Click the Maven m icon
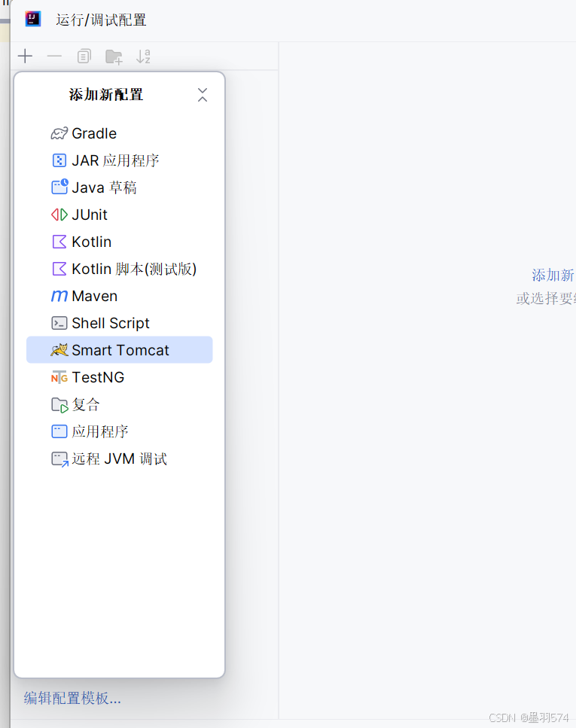 59,296
